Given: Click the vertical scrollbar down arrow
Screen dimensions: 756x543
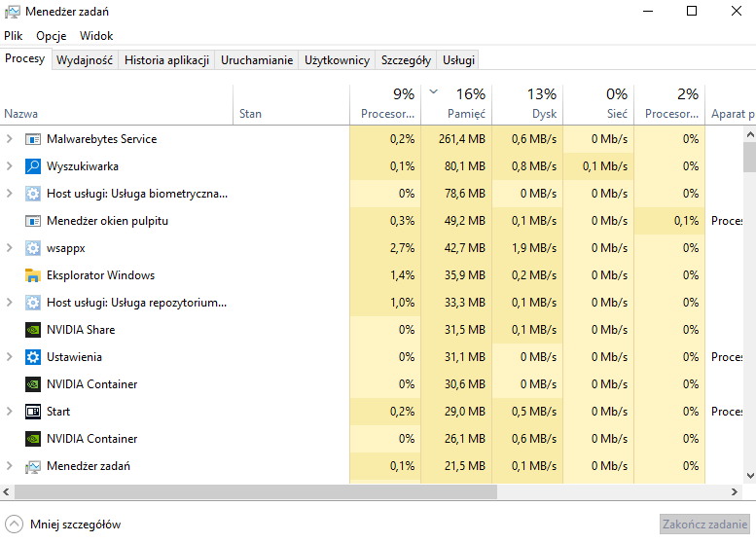Looking at the screenshot, I should point(749,476).
